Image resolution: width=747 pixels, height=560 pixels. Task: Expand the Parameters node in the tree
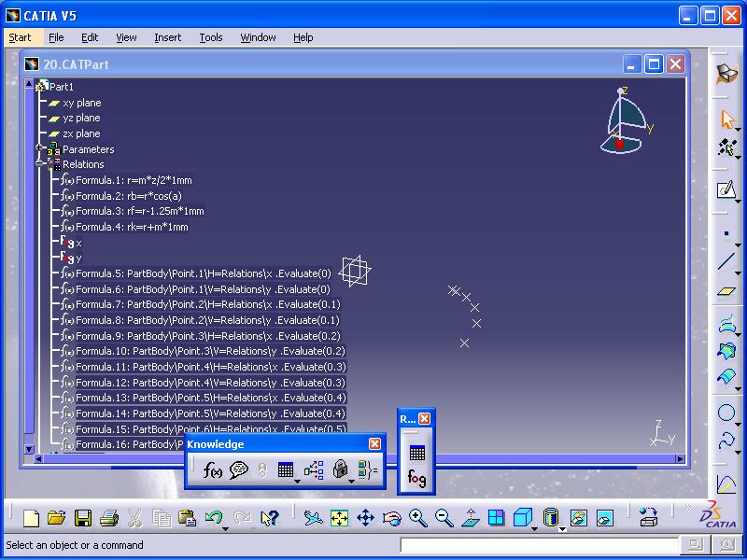pos(39,149)
